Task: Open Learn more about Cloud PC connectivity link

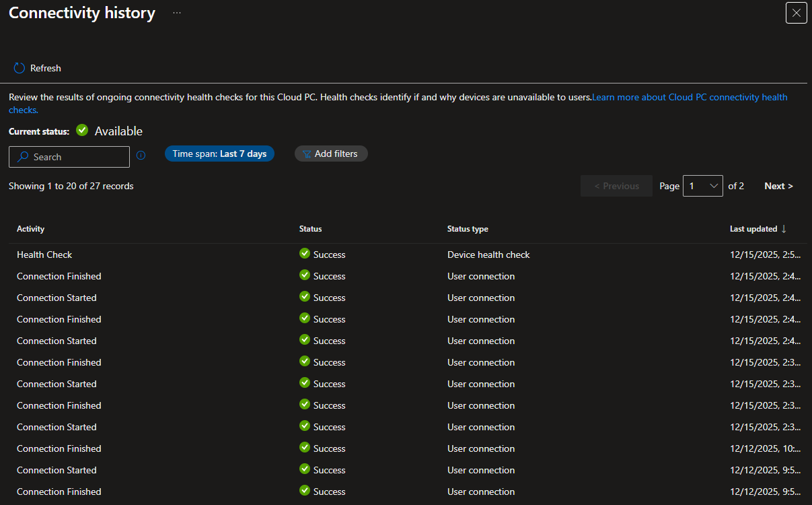Action: click(x=689, y=97)
